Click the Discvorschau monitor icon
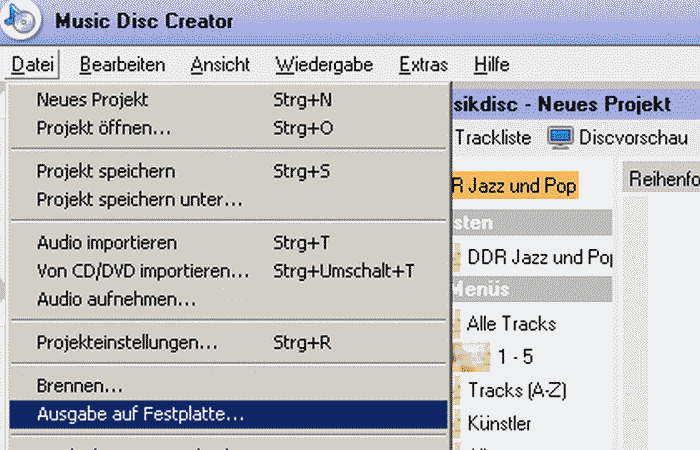This screenshot has height=450, width=700. [560, 137]
